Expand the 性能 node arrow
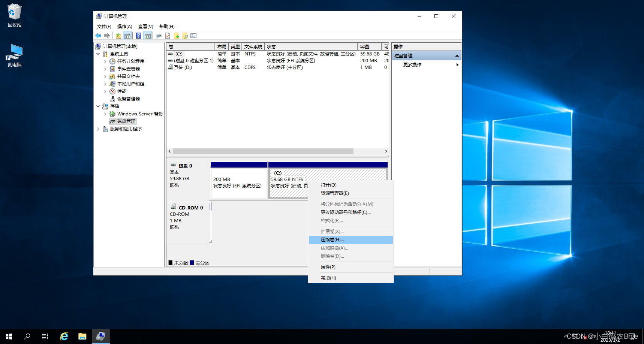The width and height of the screenshot is (644, 344). 105,91
